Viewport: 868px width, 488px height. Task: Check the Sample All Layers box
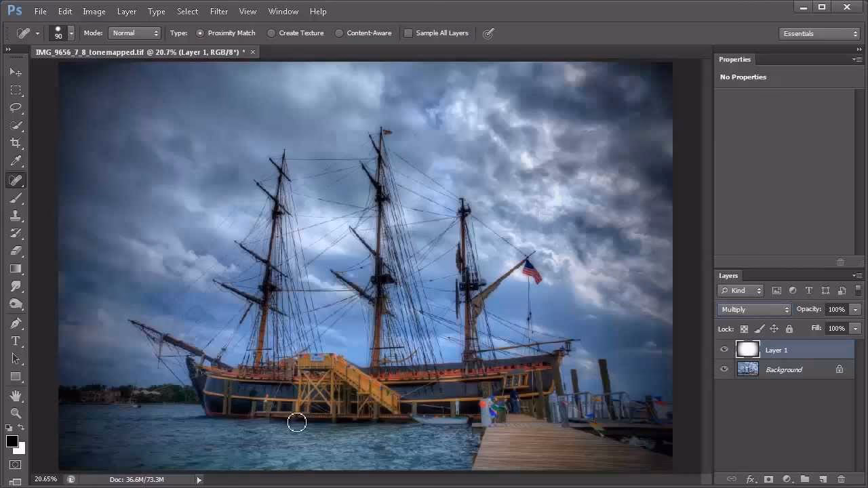point(408,33)
